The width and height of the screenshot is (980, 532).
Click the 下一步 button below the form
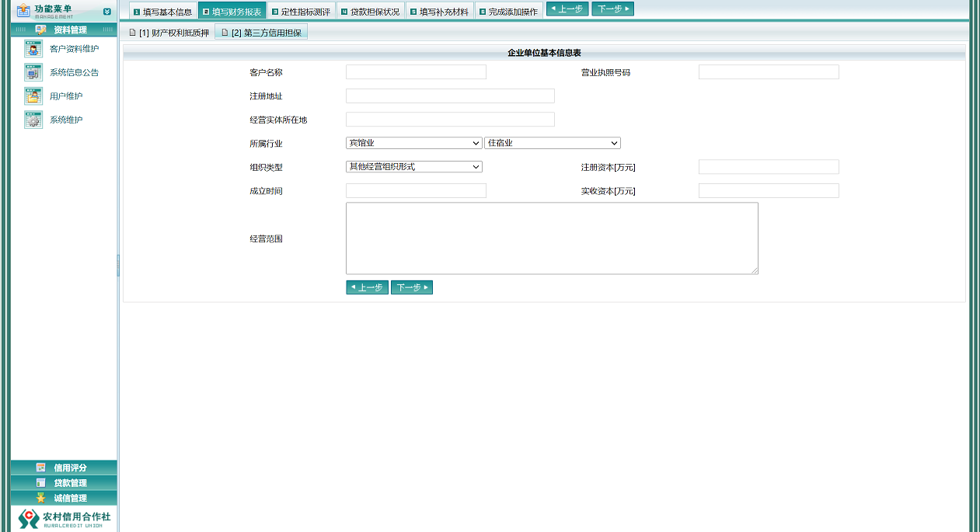click(x=412, y=287)
